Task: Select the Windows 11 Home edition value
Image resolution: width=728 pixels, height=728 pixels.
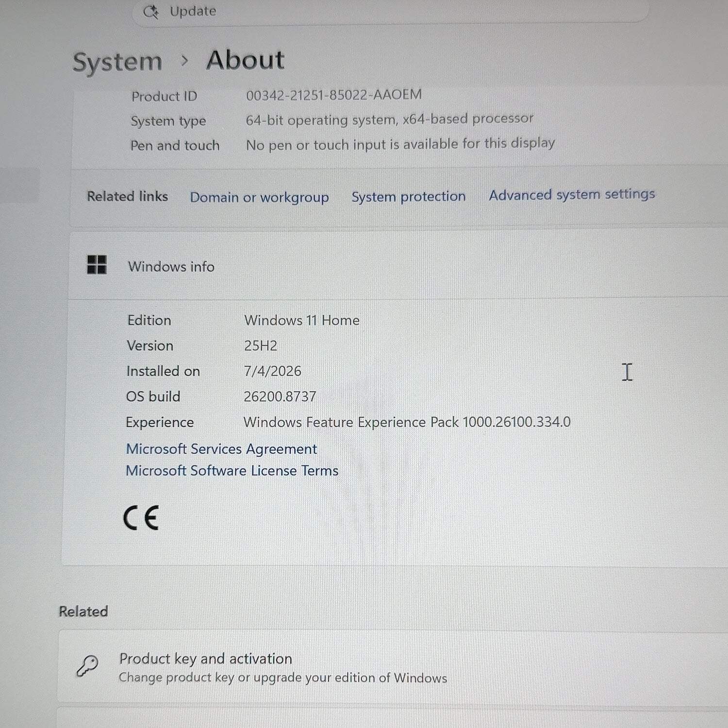Action: 302,320
